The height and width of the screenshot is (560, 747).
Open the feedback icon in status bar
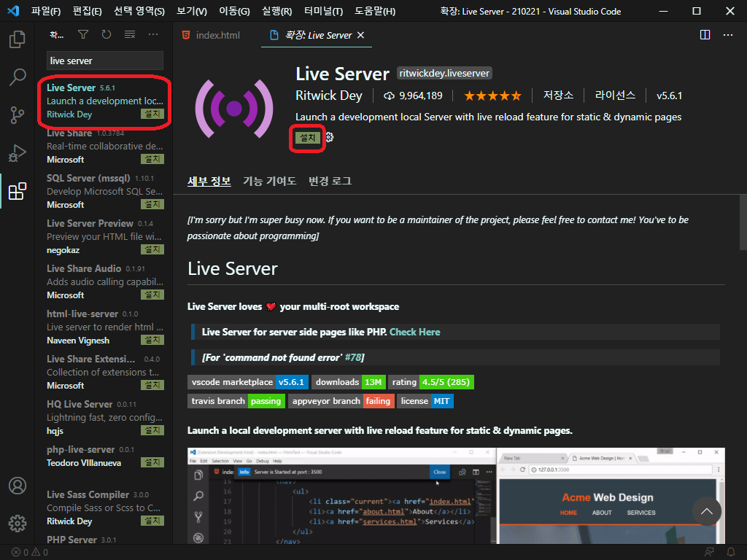[x=709, y=553]
